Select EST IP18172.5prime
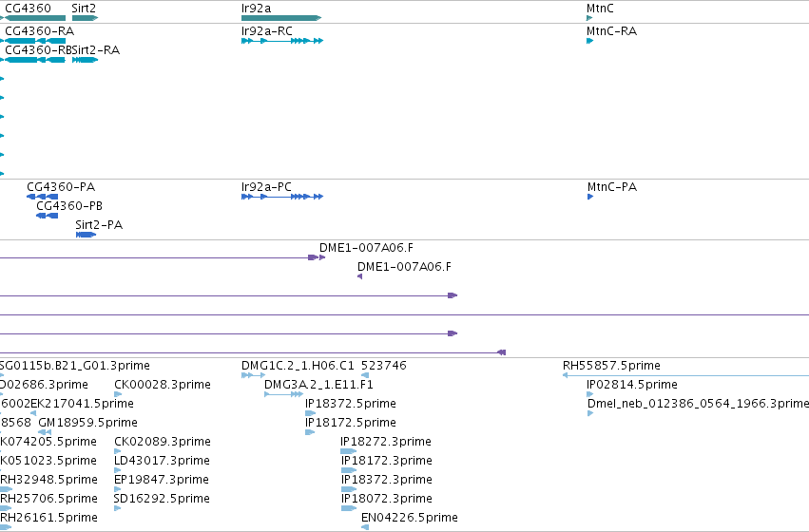This screenshot has height=532, width=809. (351, 422)
